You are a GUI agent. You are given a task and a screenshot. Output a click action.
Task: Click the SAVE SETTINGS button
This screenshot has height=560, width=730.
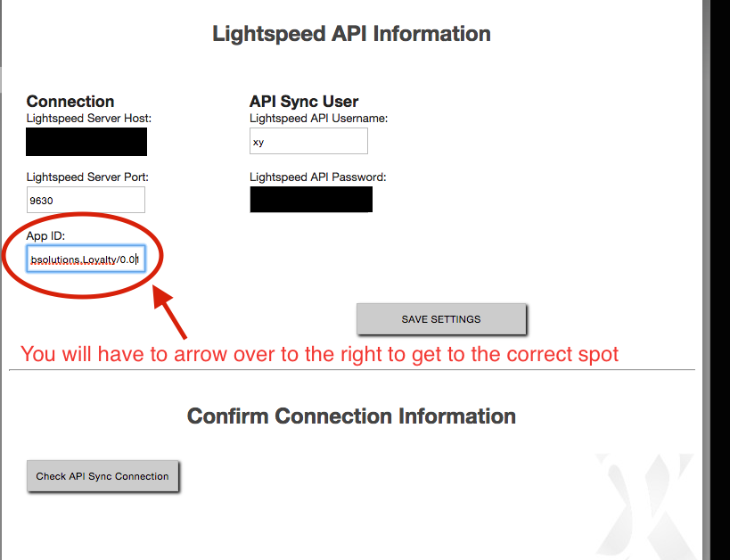(441, 319)
